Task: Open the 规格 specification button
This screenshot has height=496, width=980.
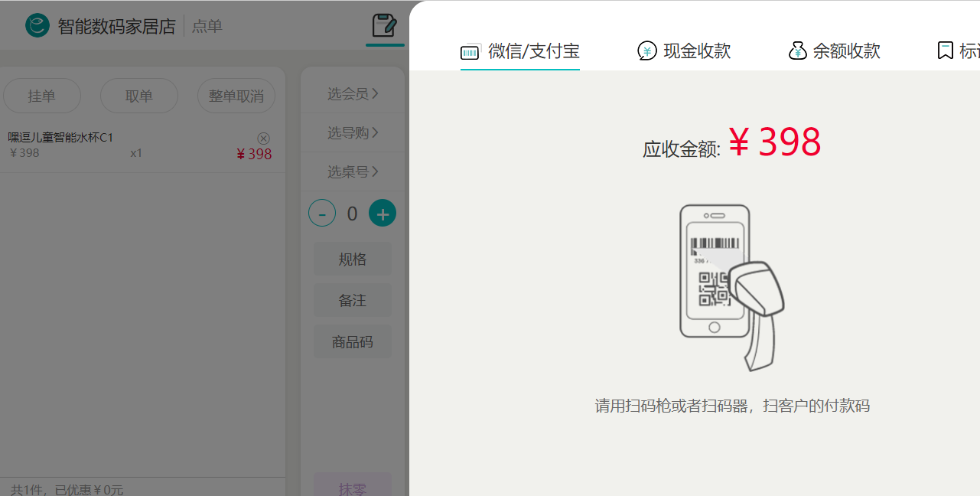Action: (x=353, y=259)
